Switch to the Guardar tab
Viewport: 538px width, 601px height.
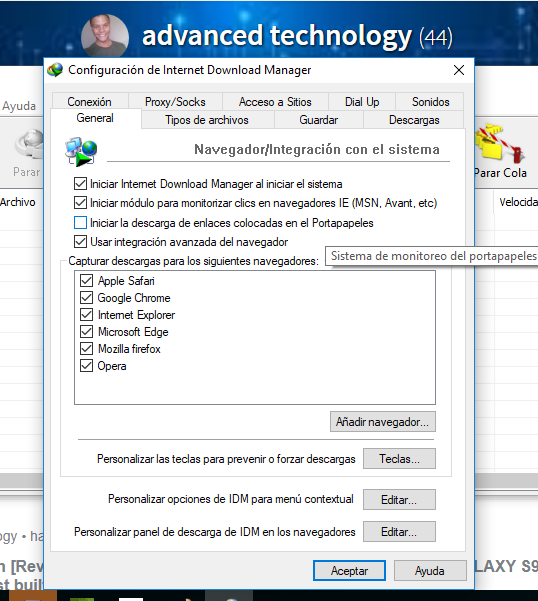pos(318,120)
